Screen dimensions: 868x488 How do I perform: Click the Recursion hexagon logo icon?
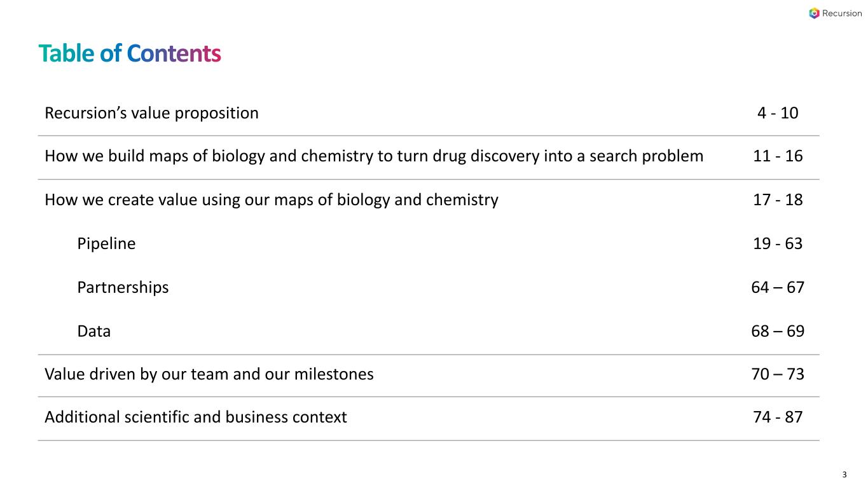click(x=815, y=13)
